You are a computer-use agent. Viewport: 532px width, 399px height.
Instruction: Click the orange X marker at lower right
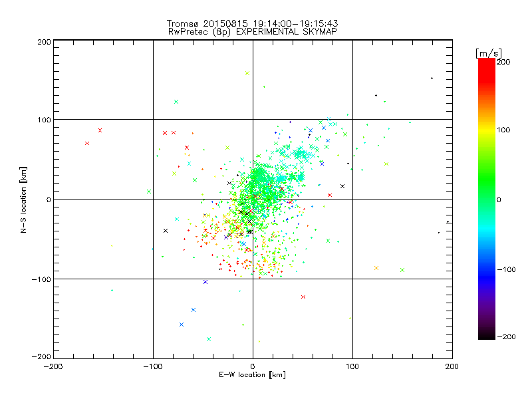[376, 268]
